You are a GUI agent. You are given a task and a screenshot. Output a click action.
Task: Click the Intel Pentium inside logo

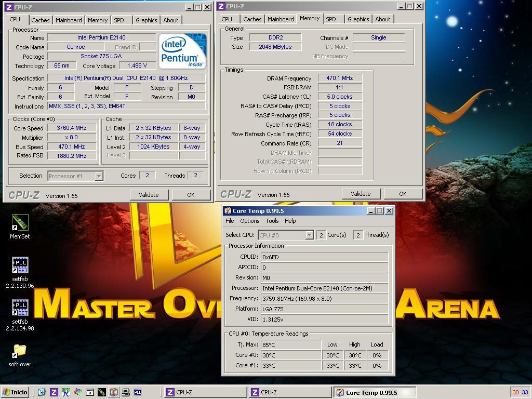coord(182,51)
